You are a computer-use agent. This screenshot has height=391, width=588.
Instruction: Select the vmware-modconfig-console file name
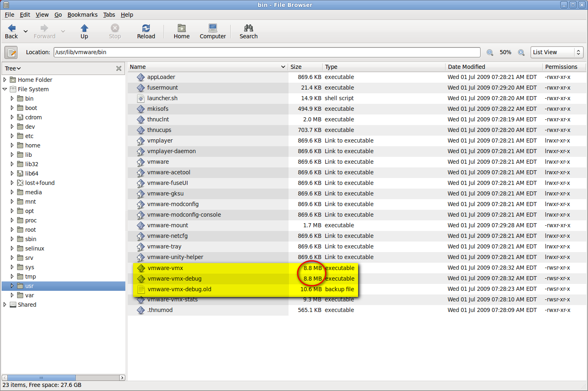point(184,215)
